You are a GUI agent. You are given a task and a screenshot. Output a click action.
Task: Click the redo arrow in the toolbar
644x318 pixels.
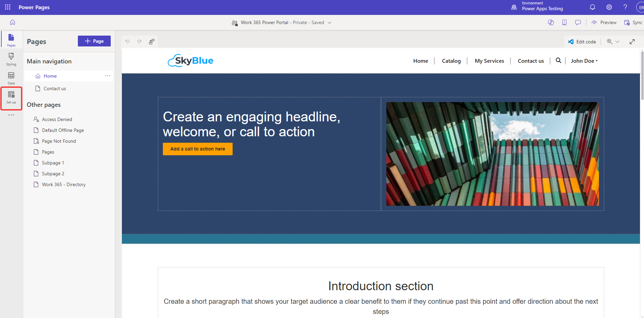[139, 41]
